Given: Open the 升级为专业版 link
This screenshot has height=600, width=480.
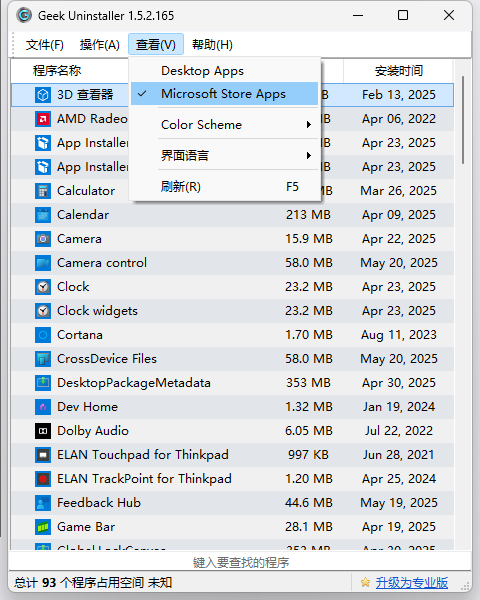Looking at the screenshot, I should click(x=411, y=583).
